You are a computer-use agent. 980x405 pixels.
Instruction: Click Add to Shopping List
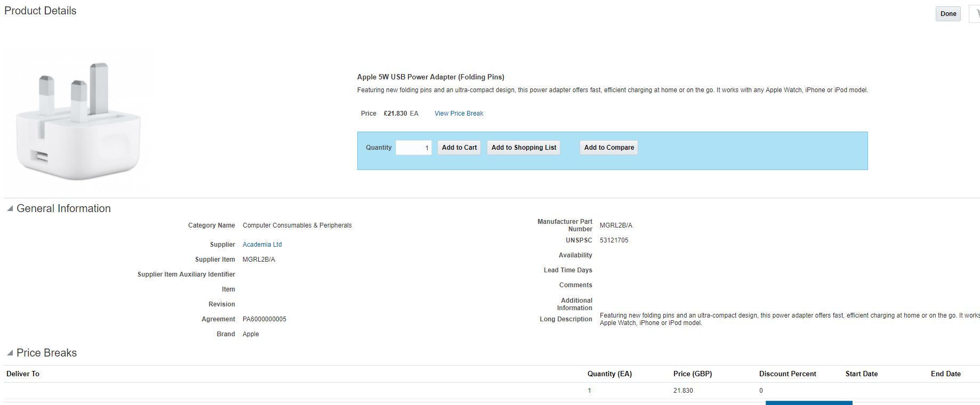click(524, 148)
